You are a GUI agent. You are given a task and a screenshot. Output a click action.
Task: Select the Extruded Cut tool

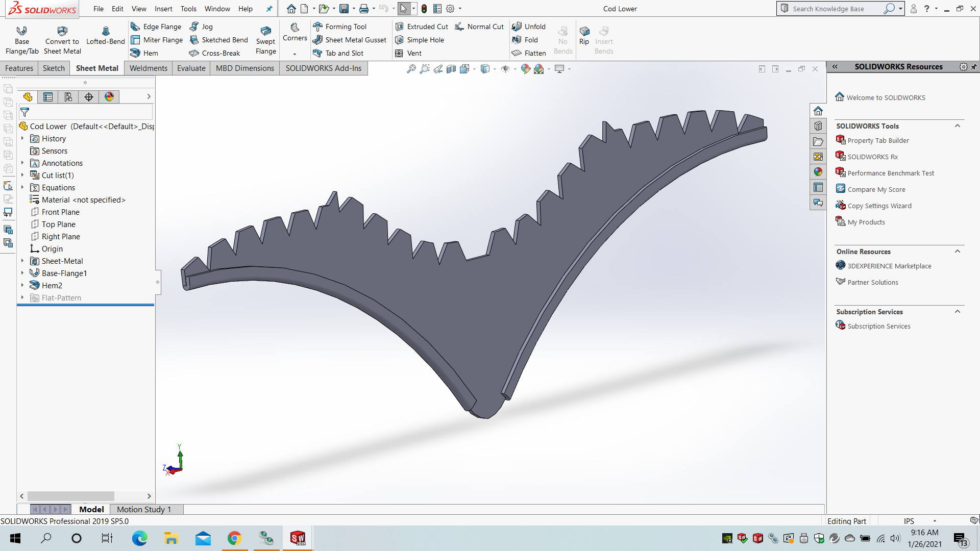(422, 27)
